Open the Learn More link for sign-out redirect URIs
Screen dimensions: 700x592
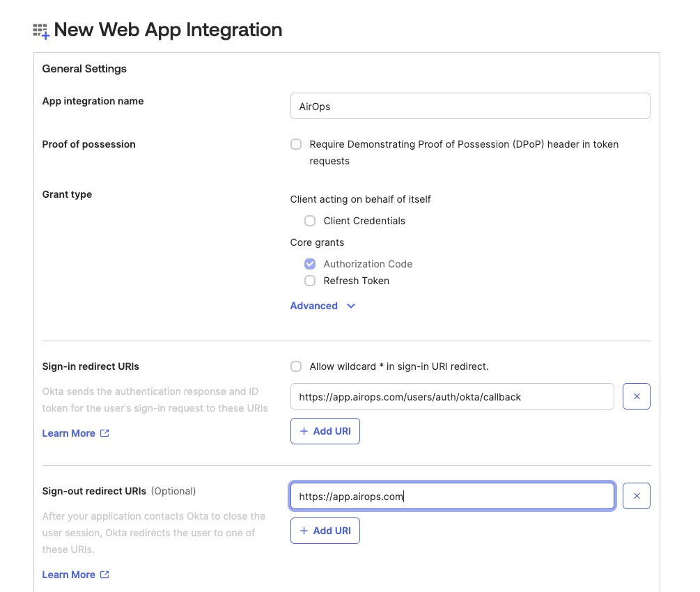(x=69, y=575)
